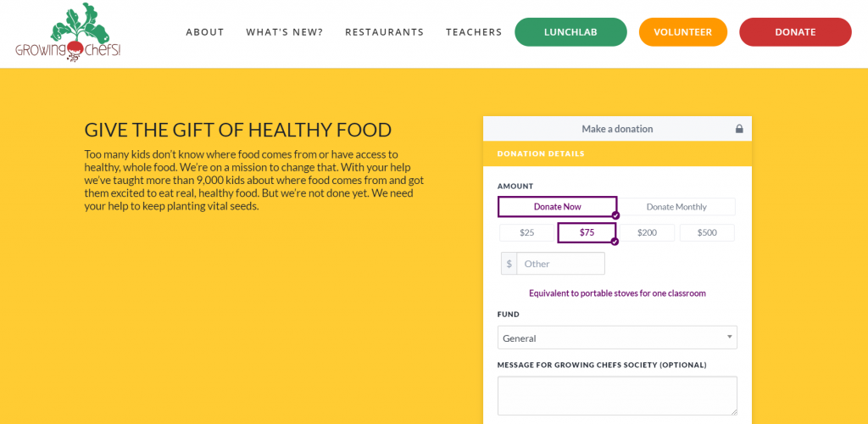Select the Donate Monthly option
The width and height of the screenshot is (868, 424).
(676, 207)
